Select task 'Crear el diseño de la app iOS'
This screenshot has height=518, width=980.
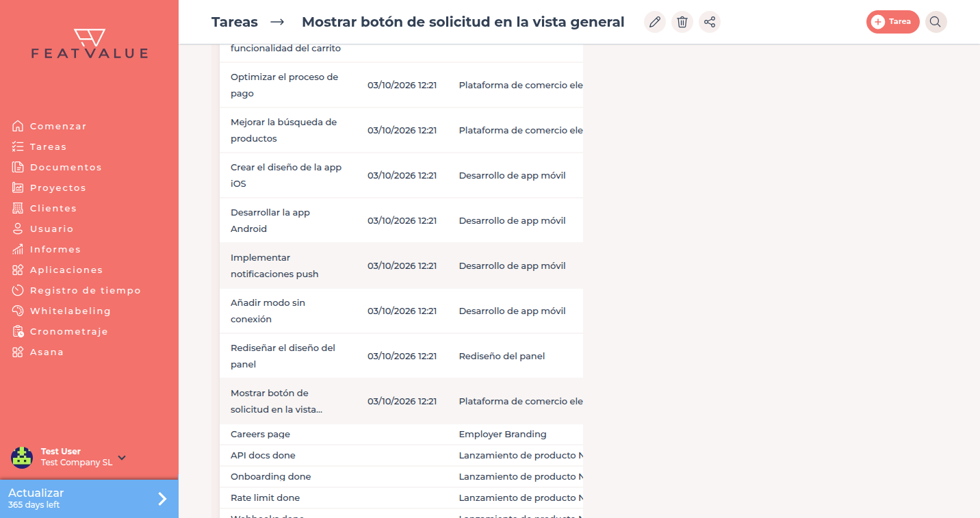click(x=401, y=175)
